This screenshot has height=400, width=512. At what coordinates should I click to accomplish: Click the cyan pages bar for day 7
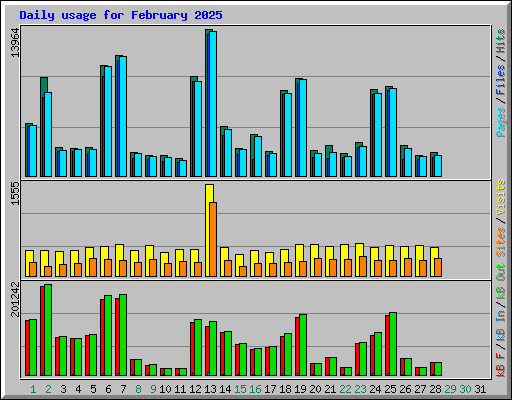point(123,116)
